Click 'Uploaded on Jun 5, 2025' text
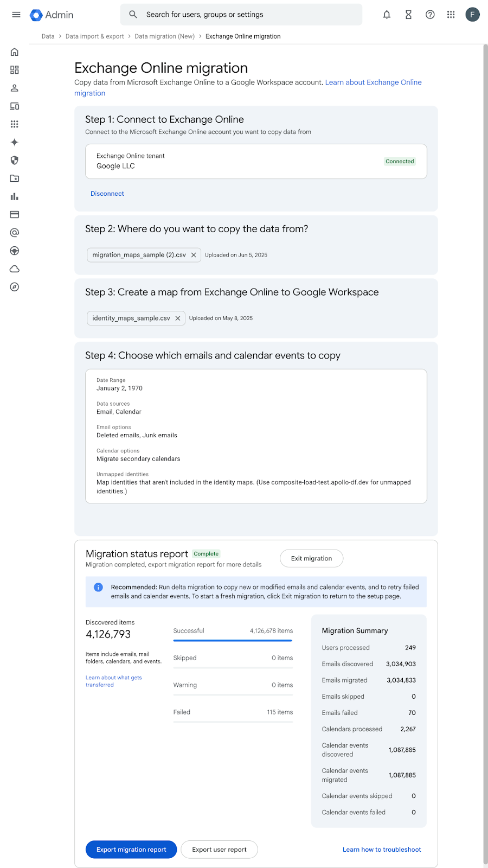The height and width of the screenshot is (868, 488). click(236, 255)
